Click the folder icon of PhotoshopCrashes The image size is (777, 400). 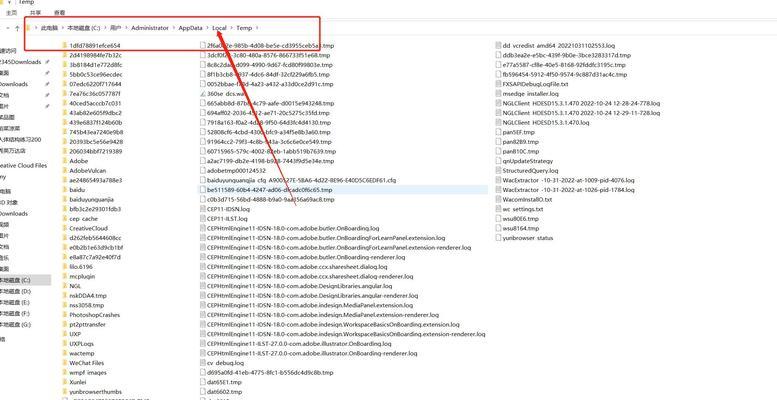pos(64,315)
